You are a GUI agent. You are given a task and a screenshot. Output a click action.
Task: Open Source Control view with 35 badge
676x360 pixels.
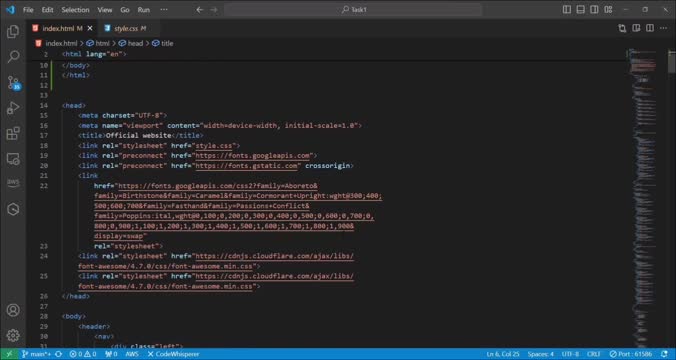tap(13, 82)
